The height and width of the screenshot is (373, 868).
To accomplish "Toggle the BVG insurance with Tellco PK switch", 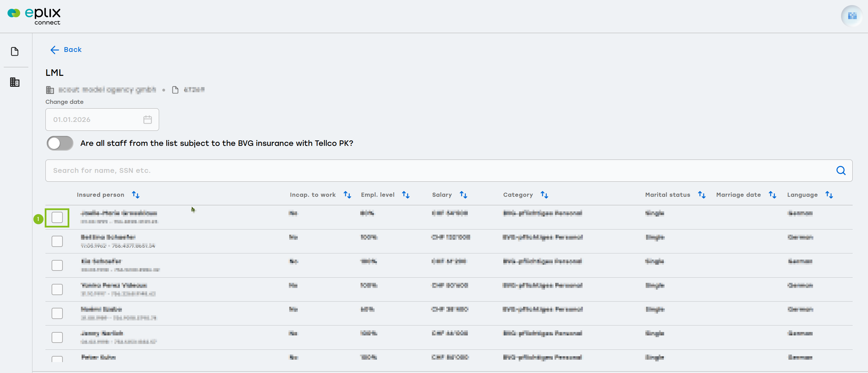I will [x=60, y=143].
